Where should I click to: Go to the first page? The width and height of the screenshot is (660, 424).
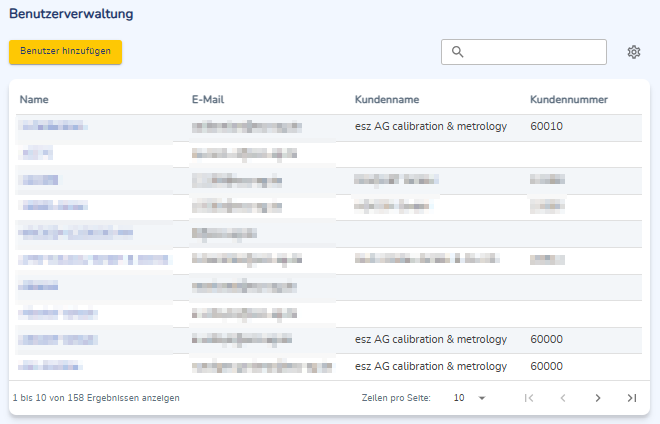(x=529, y=398)
